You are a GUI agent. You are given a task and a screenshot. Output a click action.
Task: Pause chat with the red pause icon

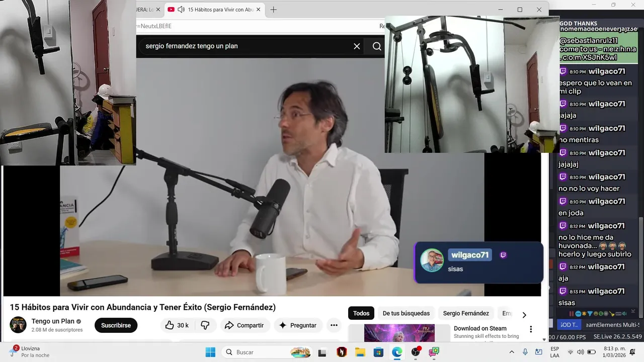pos(572,314)
